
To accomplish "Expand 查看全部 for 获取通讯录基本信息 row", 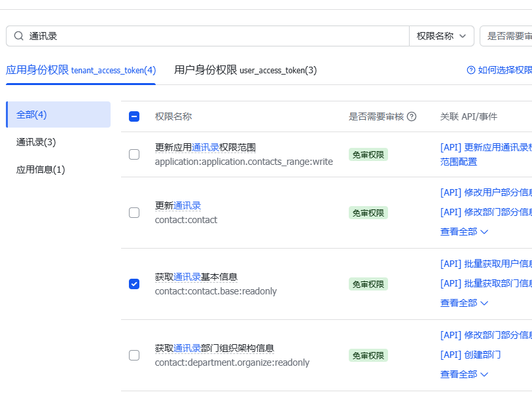I will 464,303.
